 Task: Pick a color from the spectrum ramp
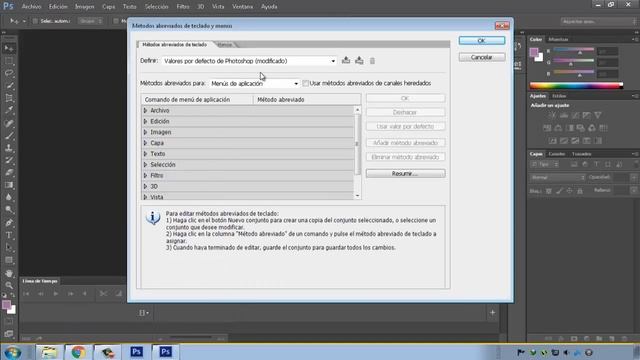(x=576, y=86)
